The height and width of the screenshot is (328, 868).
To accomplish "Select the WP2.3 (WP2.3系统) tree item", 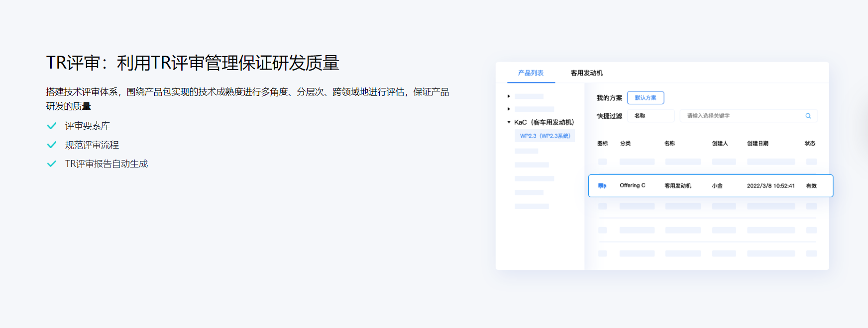I will 545,136.
